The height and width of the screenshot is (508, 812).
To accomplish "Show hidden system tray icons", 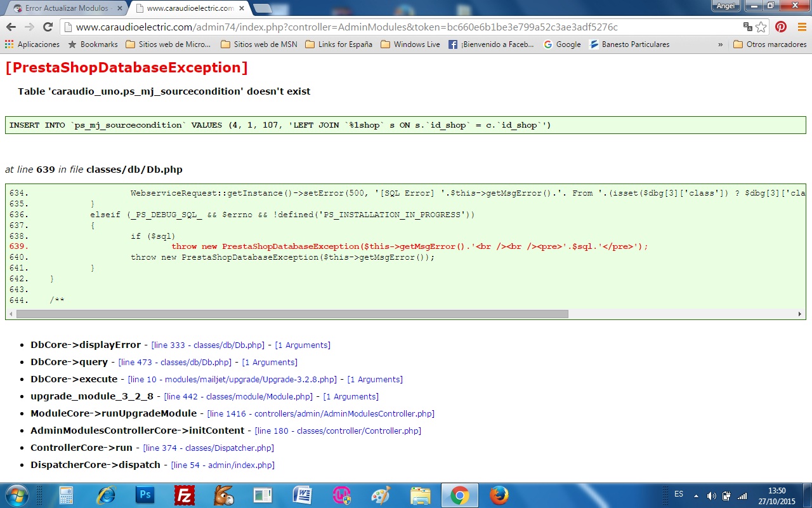I will click(696, 495).
